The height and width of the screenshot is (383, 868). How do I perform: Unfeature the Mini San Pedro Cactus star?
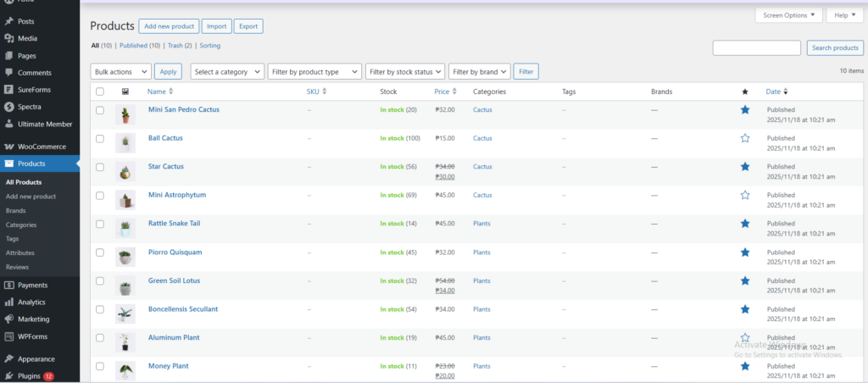tap(745, 109)
